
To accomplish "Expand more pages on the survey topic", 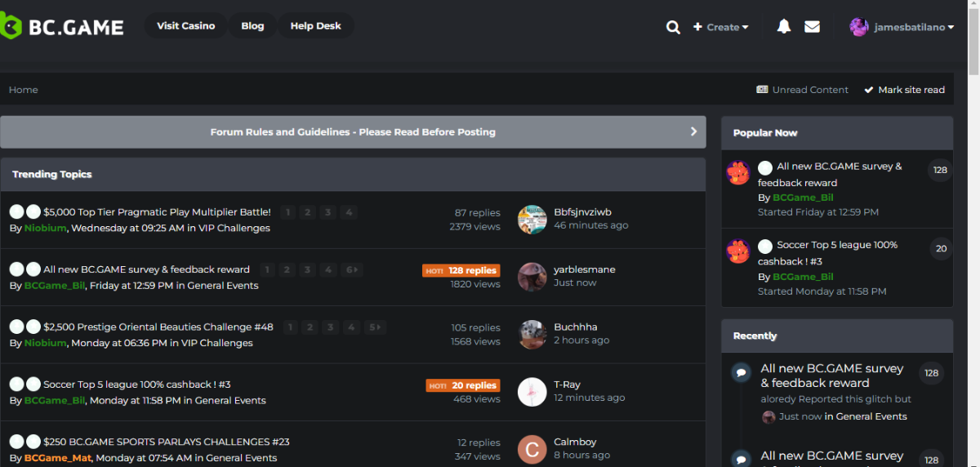I will pyautogui.click(x=352, y=270).
